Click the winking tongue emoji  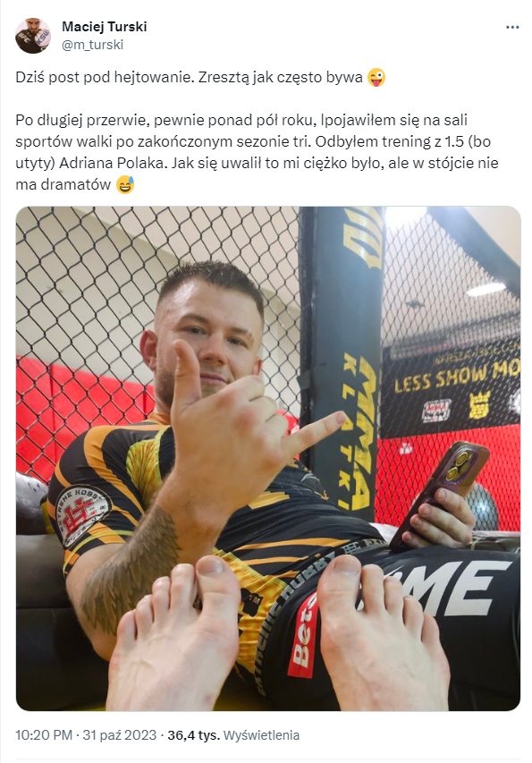tap(376, 77)
